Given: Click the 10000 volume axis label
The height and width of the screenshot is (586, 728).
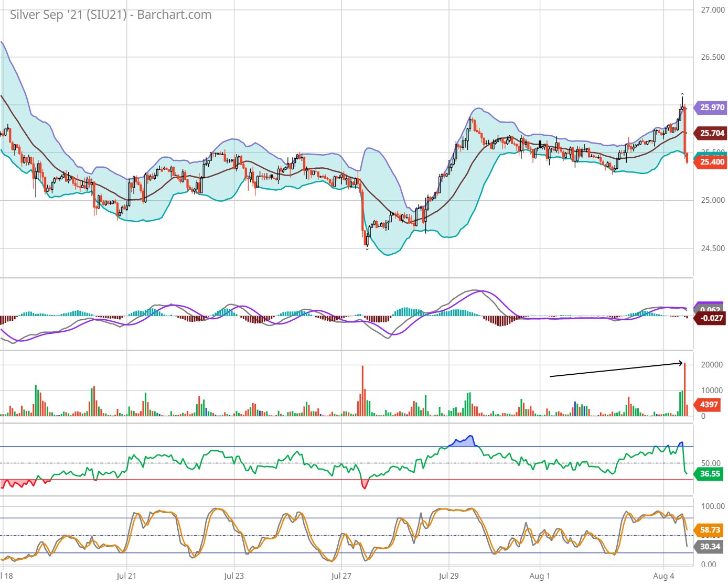Looking at the screenshot, I should pos(712,390).
